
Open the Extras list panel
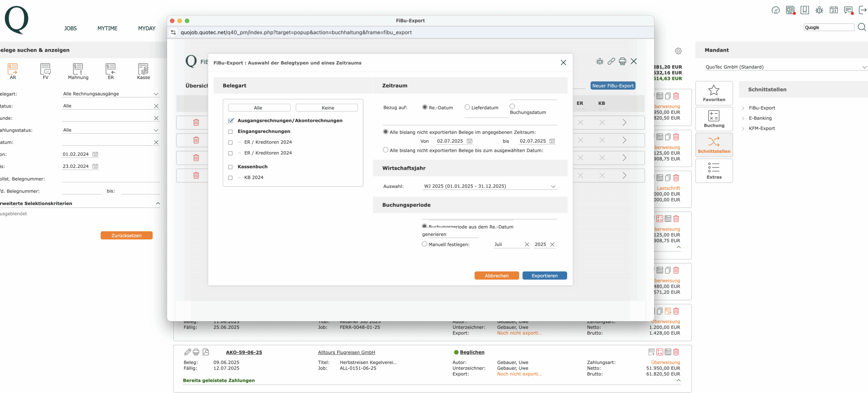714,171
